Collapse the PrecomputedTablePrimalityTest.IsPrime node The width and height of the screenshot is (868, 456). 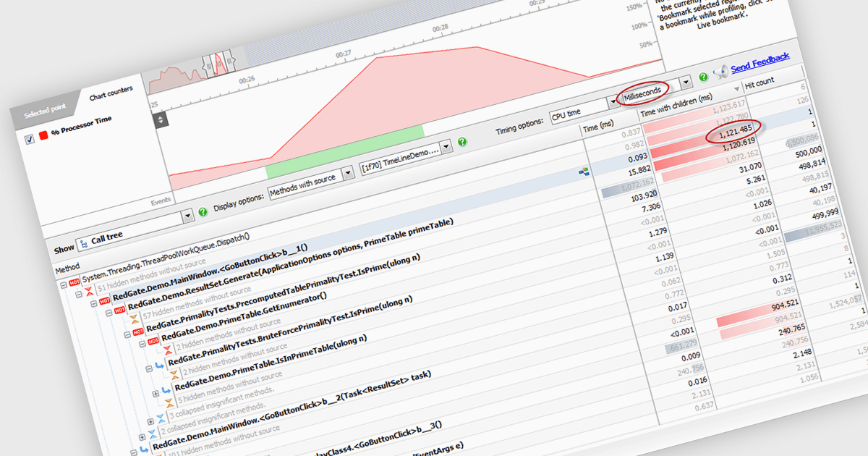[x=128, y=333]
